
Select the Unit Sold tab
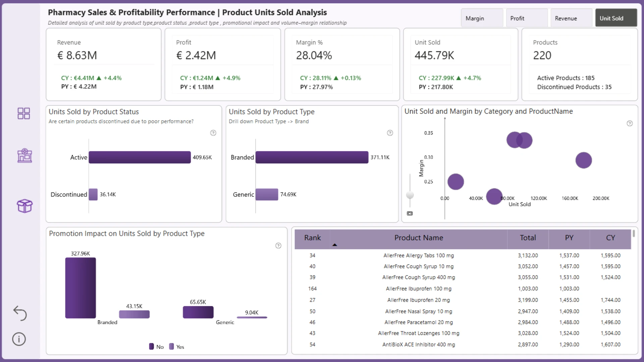616,18
